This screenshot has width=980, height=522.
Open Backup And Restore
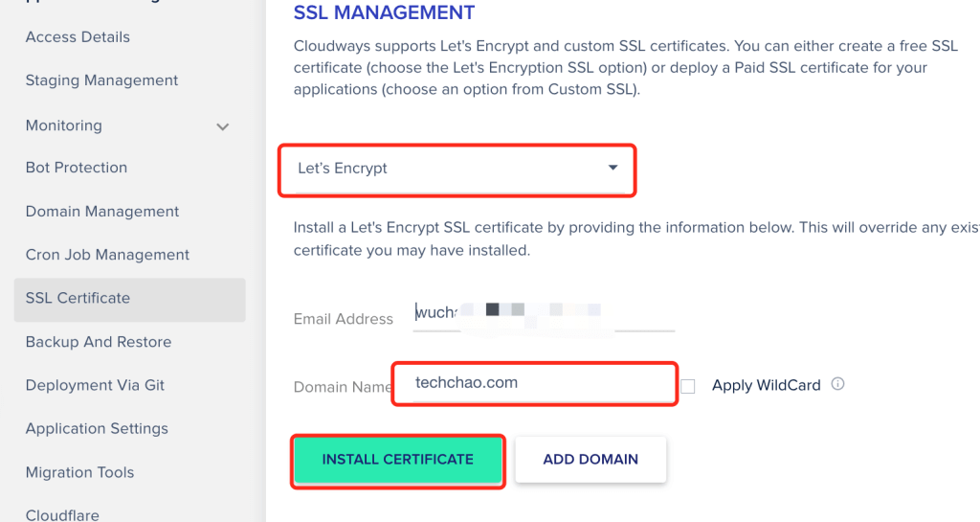click(99, 342)
